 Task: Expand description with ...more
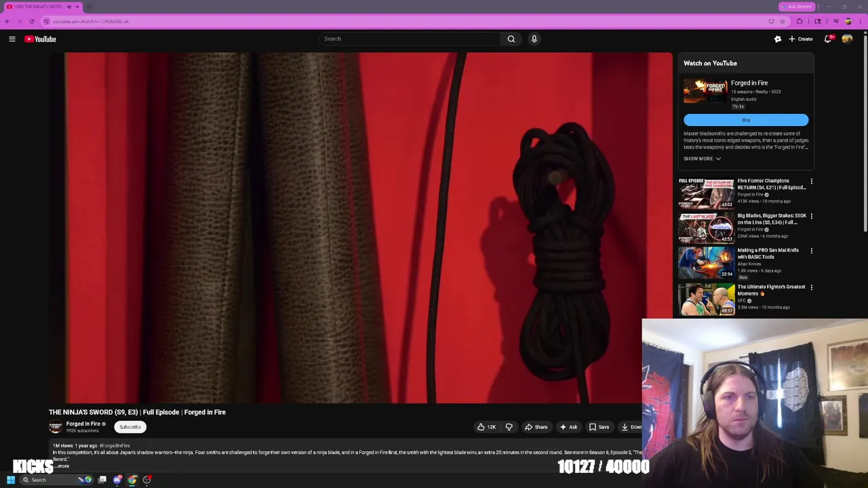pos(62,466)
